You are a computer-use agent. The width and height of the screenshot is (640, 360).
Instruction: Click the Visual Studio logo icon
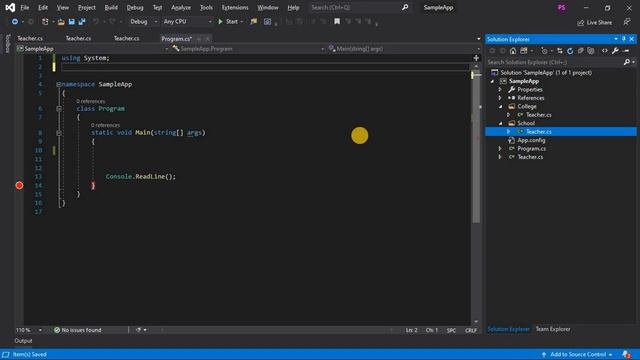tap(10, 7)
